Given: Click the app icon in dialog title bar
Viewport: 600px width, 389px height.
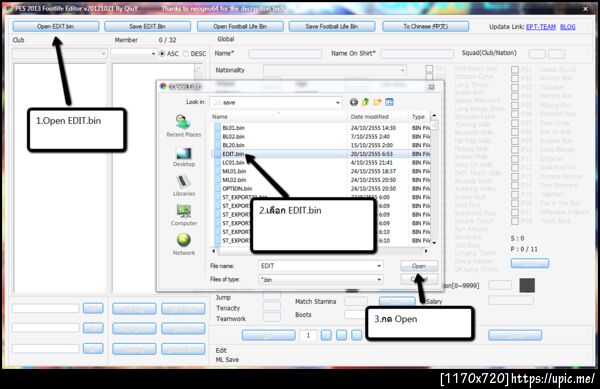Looking at the screenshot, I should [163, 86].
